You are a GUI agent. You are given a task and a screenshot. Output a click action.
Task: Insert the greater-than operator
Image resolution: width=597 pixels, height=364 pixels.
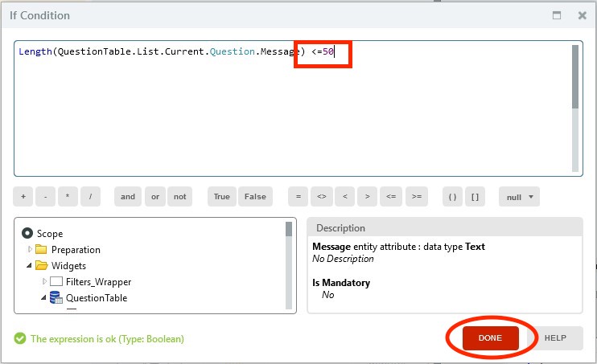click(367, 197)
